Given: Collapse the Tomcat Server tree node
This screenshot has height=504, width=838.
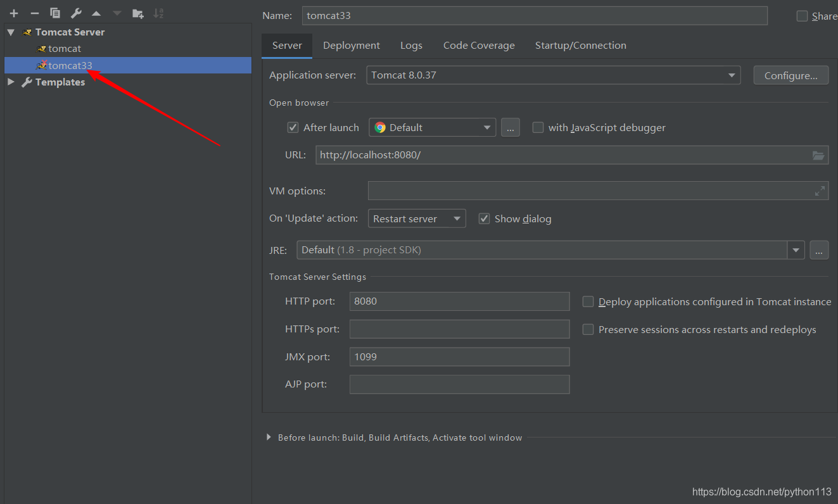Looking at the screenshot, I should (11, 32).
